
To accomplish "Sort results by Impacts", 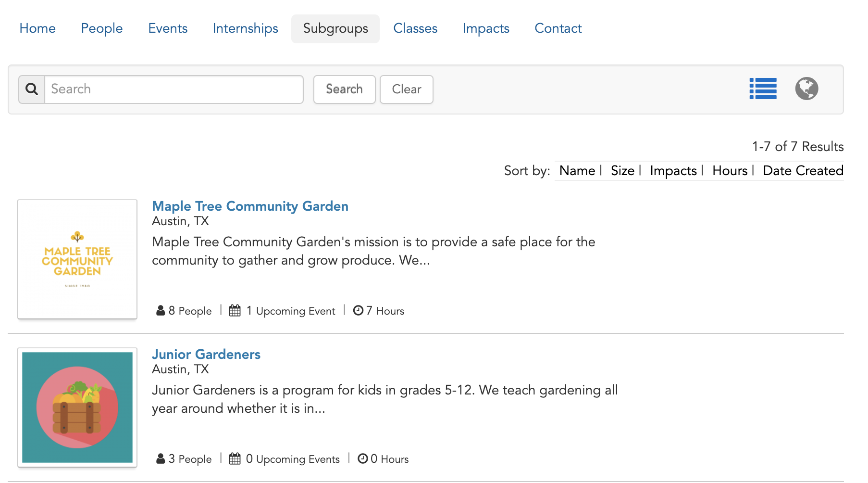I will (x=673, y=171).
